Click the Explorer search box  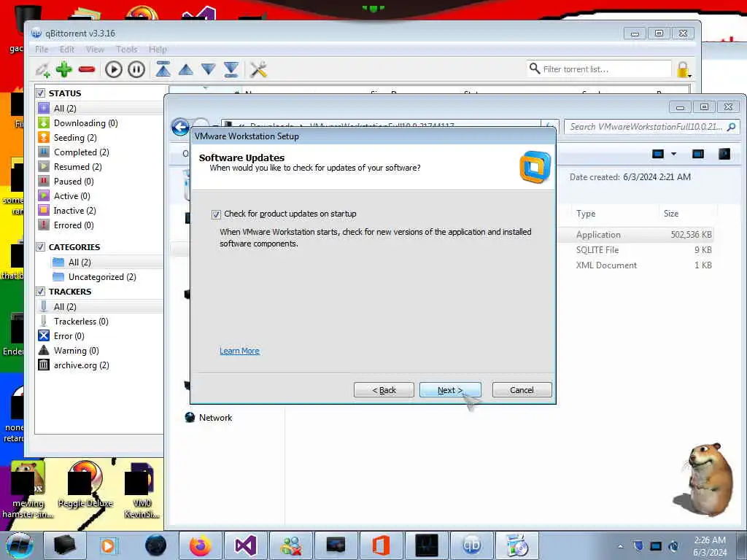click(x=651, y=127)
